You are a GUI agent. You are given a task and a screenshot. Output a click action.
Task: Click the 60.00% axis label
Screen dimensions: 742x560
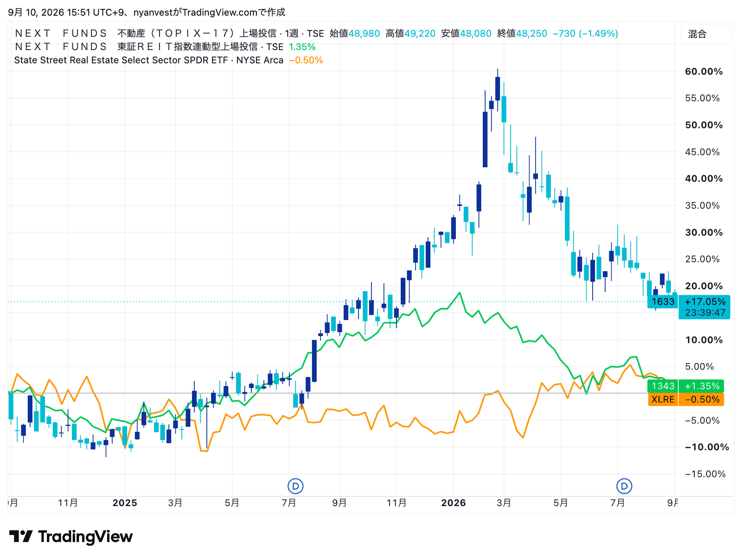(x=704, y=71)
